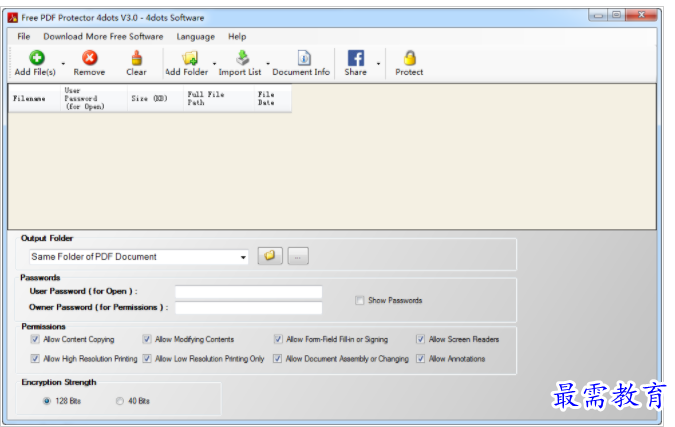675x427 pixels.
Task: Click the ellipsis button beside Output Folder
Action: click(298, 256)
